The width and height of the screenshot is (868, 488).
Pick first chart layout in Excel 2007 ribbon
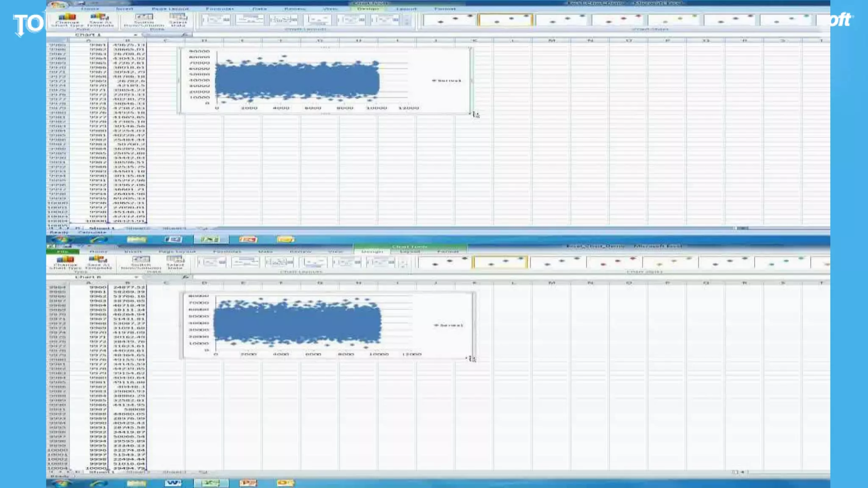pyautogui.click(x=216, y=19)
